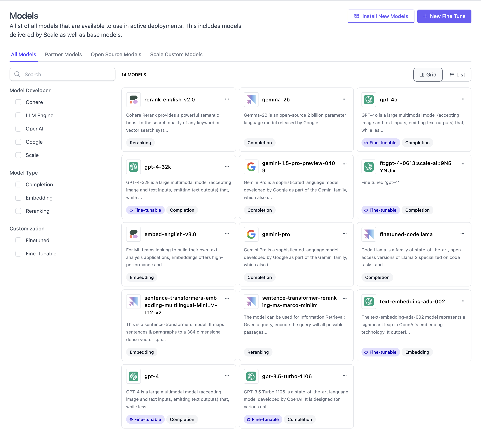Tick the Fine-Tunable customization checkbox
Image resolution: width=481 pixels, height=448 pixels.
(18, 254)
